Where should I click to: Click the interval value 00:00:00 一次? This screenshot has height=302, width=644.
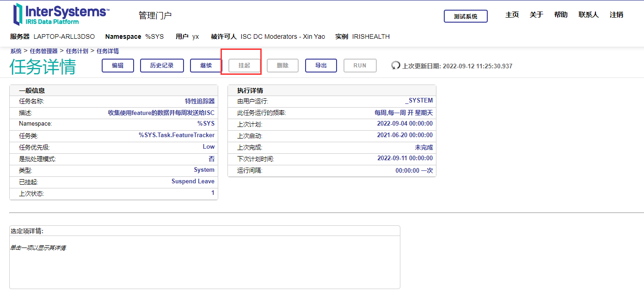tap(414, 170)
